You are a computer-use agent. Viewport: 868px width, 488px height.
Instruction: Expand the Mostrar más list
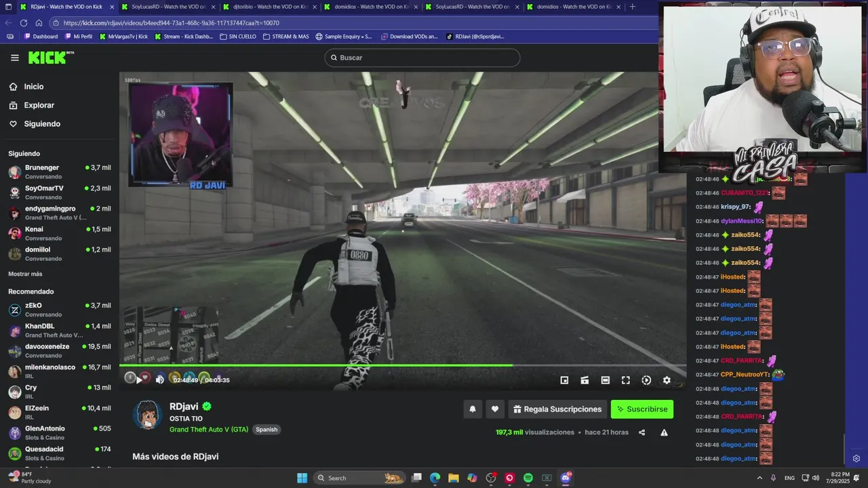pos(25,274)
